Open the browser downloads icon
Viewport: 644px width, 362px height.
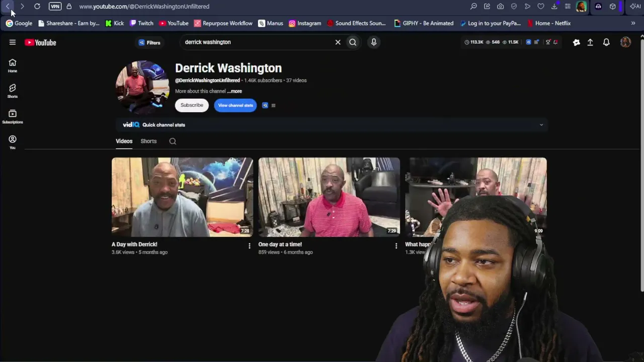pyautogui.click(x=554, y=7)
